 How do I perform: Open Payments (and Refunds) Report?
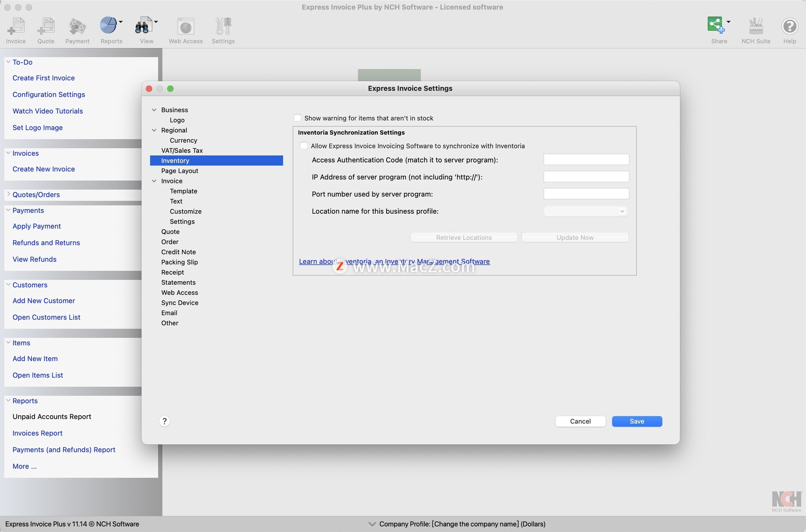64,450
